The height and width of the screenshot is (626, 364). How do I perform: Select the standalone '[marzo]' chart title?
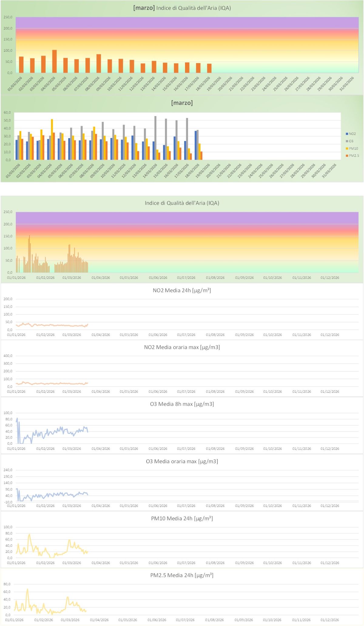[x=182, y=103]
